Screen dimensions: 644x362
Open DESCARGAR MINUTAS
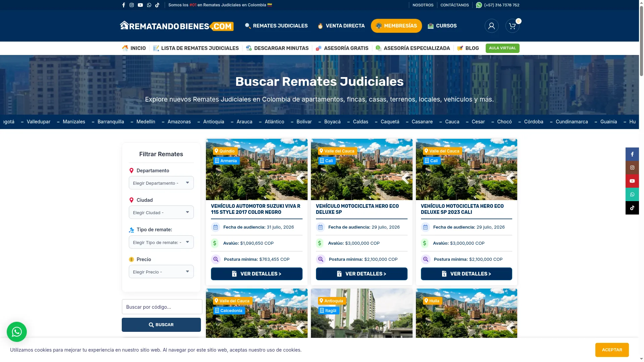click(x=277, y=48)
